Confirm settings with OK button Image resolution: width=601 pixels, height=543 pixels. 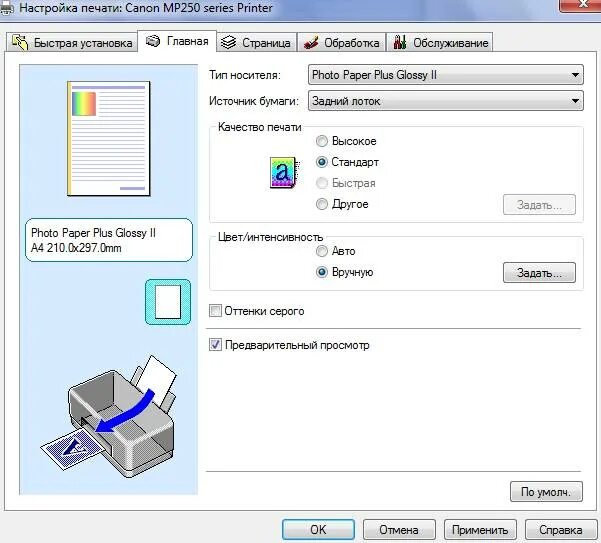tap(318, 530)
